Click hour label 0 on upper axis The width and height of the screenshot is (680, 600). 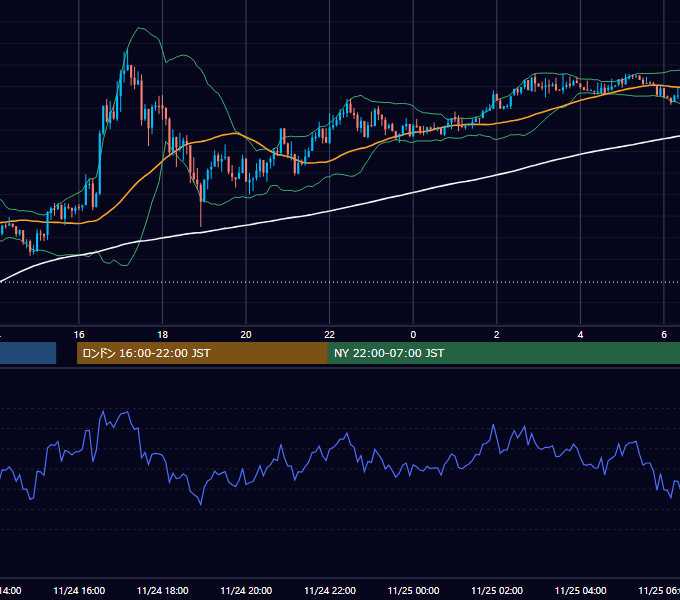tap(413, 335)
